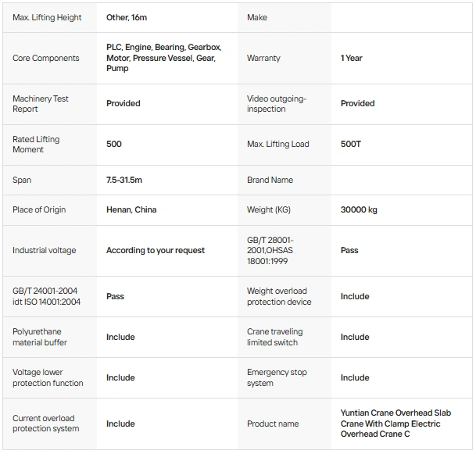Click the 'Video outgoing-inspection' label
The height and width of the screenshot is (454, 476).
point(277,104)
